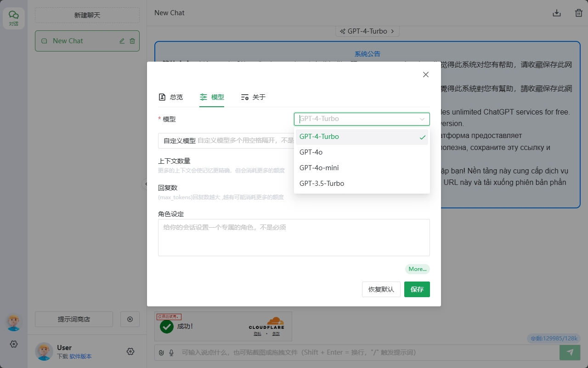Click the 余剩 token counter badge
This screenshot has height=368, width=588.
click(554, 339)
